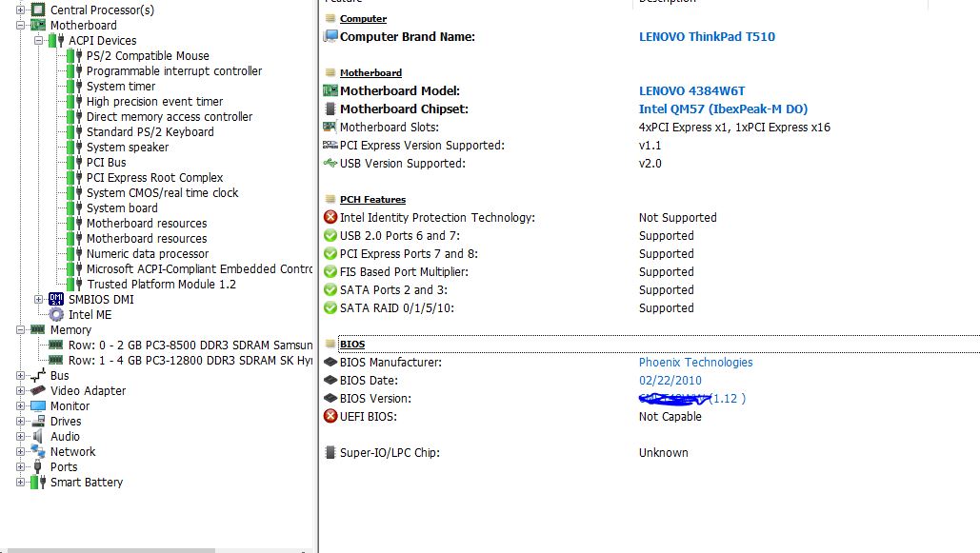Expand the Audio node
Screen dimensions: 980x553
click(20, 436)
